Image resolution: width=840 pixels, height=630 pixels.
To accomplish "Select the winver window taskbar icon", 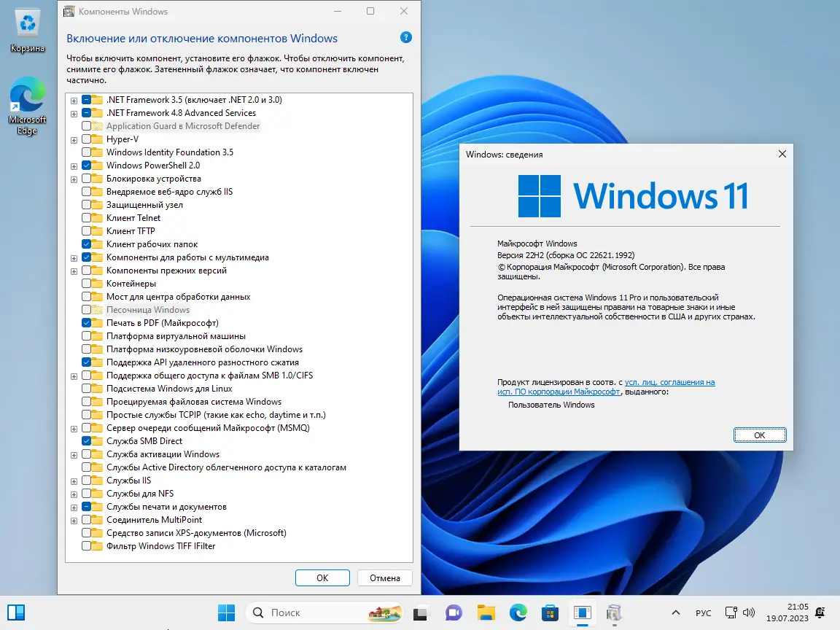I will [x=583, y=612].
